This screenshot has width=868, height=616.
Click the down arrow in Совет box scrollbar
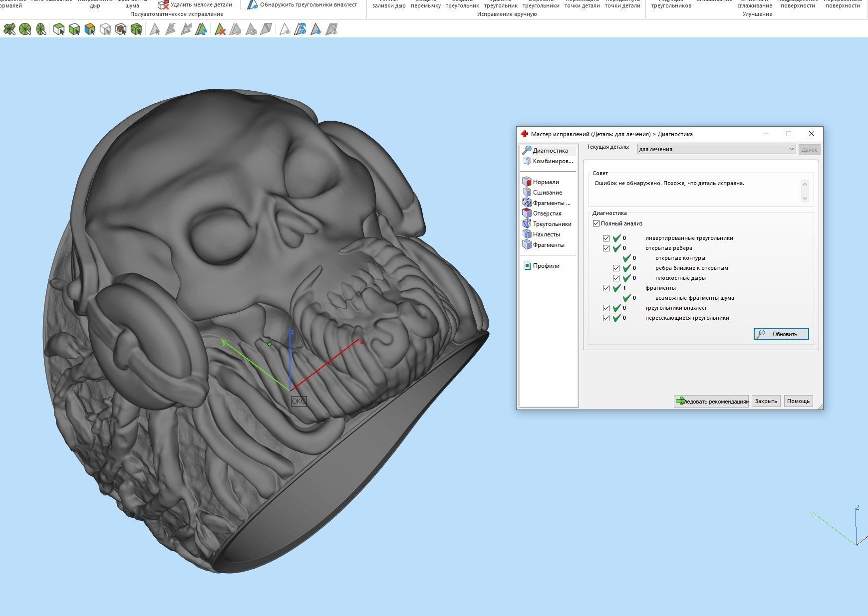(805, 198)
